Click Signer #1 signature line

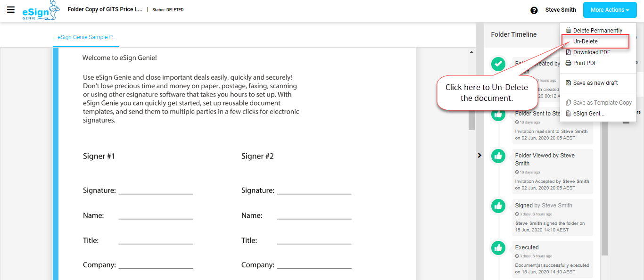[x=156, y=191]
